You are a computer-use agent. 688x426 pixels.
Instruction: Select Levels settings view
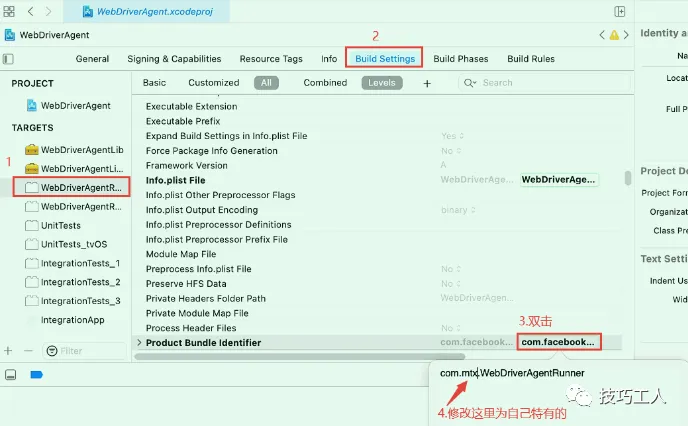coord(382,83)
